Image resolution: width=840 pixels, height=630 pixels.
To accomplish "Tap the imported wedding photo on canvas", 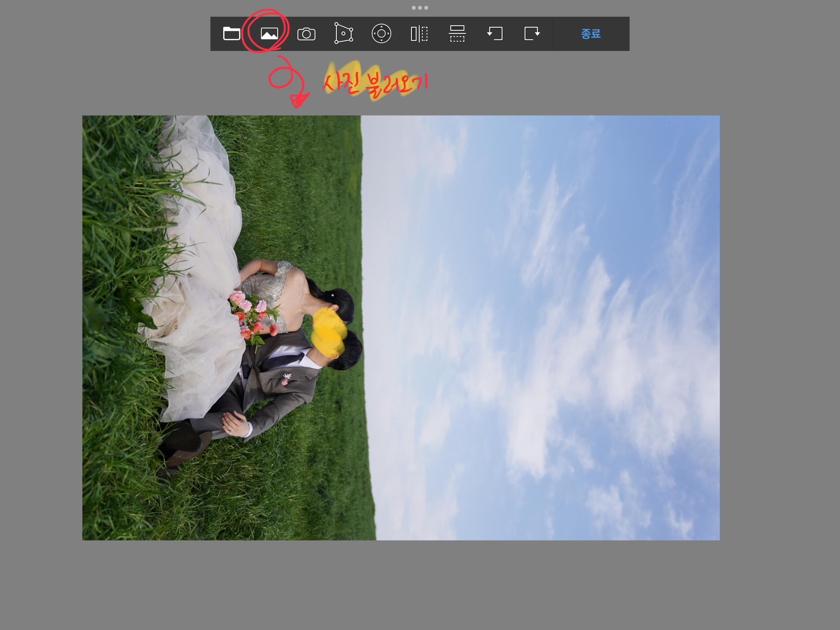I will point(401,327).
